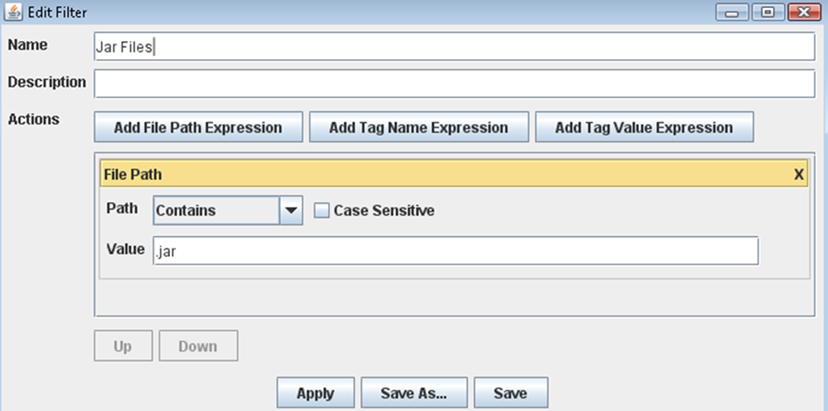Click Add Tag Name Expression button
The width and height of the screenshot is (828, 411).
[x=419, y=127]
